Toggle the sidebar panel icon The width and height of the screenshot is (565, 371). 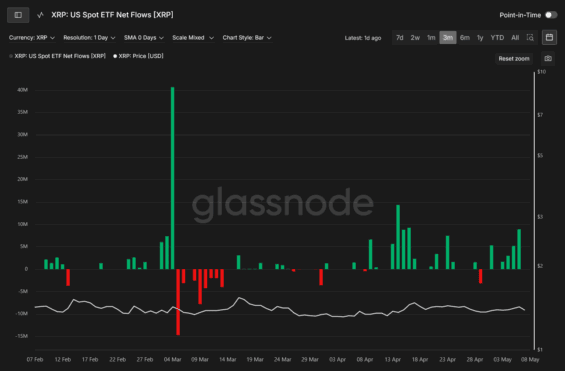pos(18,15)
